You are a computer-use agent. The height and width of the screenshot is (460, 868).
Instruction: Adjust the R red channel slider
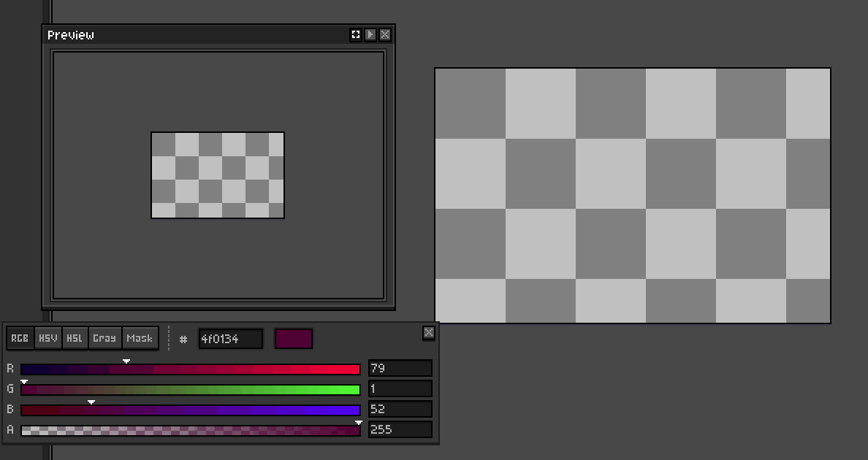[191, 369]
